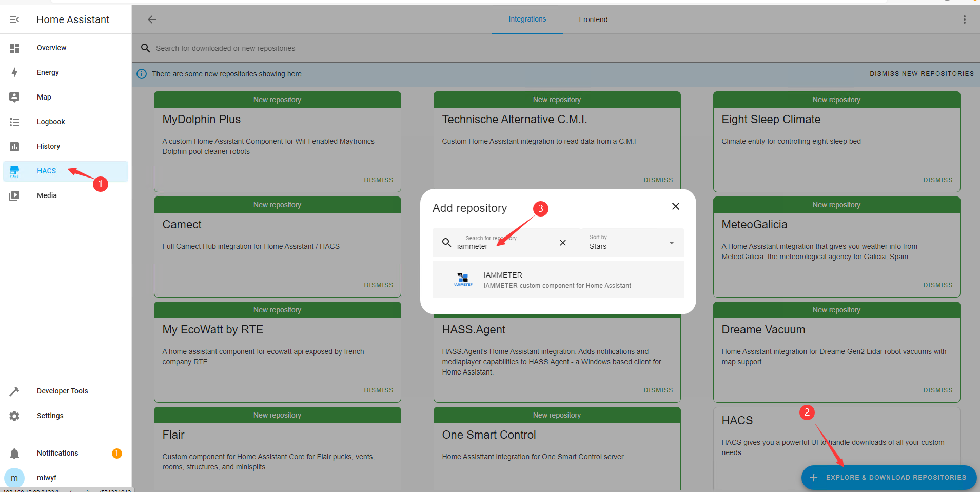
Task: Clear the iammeter search text
Action: 563,243
